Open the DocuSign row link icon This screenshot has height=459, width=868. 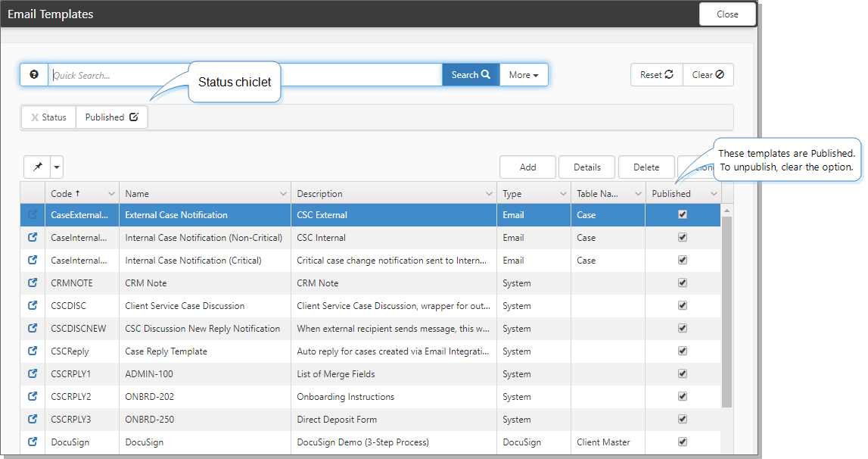[33, 442]
